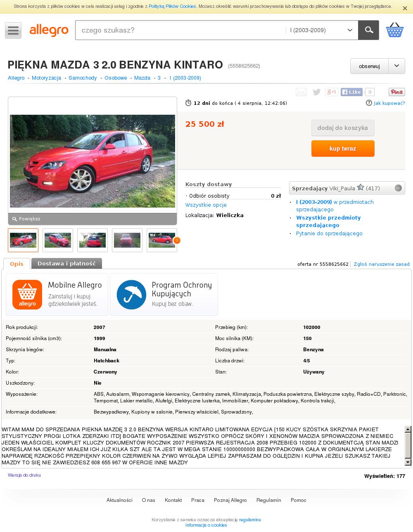Viewport: 413px width, 532px height.
Task: Share listing via email envelope icon
Action: coord(301,92)
